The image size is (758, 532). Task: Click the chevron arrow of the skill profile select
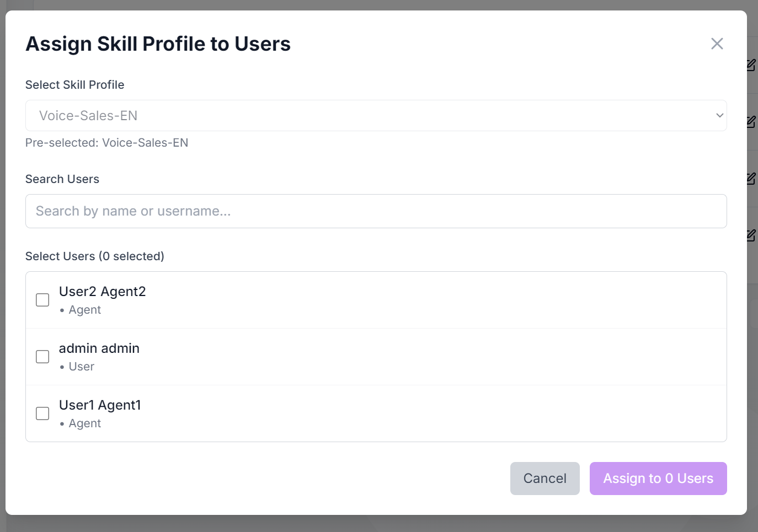point(719,116)
